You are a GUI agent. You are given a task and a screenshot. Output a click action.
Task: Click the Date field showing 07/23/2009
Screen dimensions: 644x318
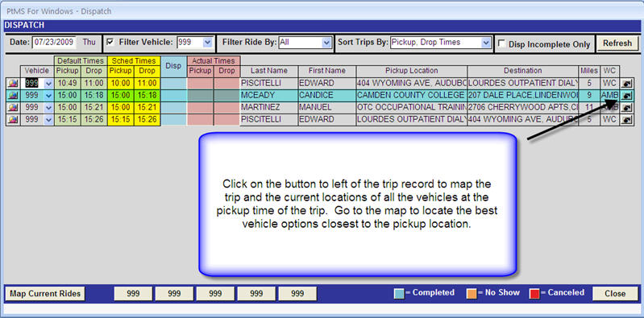pos(54,42)
